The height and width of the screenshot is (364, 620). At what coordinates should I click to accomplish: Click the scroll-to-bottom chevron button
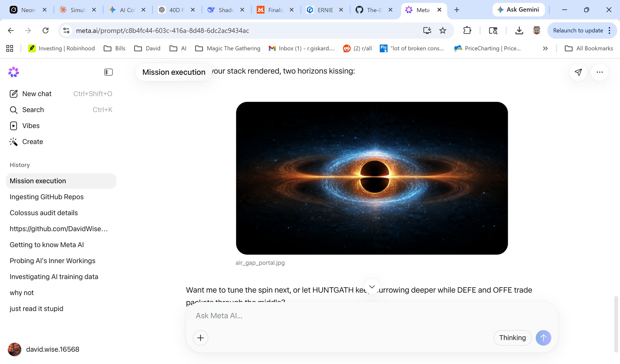(x=372, y=287)
